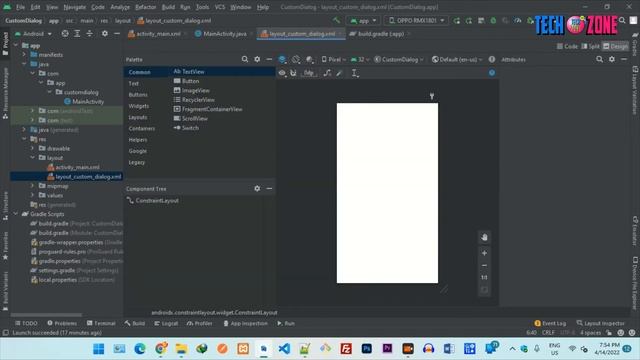Click the white design canvas preview
640x360 pixels.
[x=387, y=193]
